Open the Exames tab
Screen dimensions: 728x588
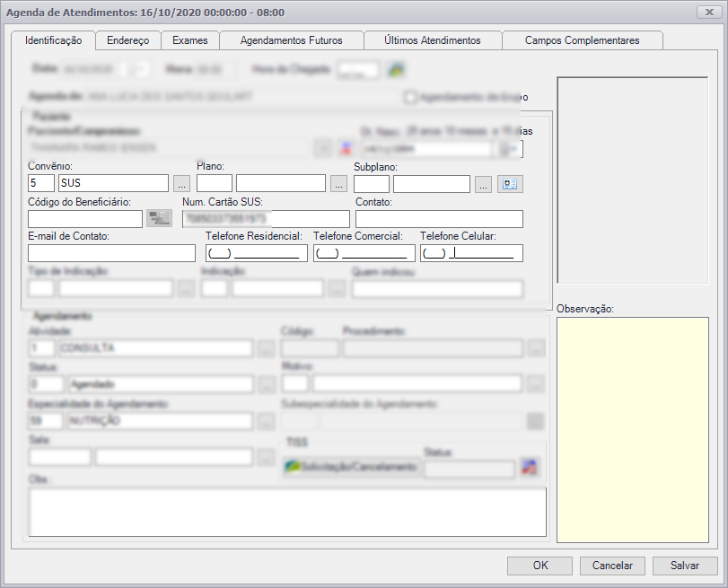pos(190,40)
